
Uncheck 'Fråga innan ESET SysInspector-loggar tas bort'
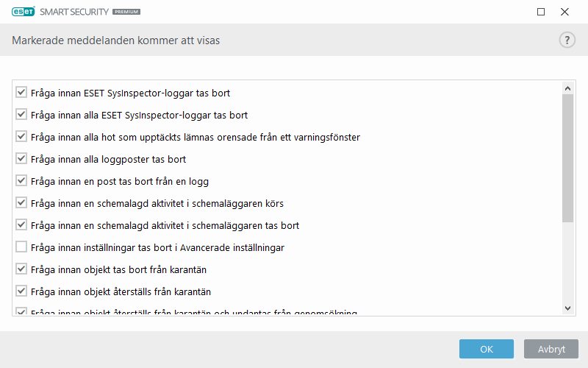click(21, 93)
